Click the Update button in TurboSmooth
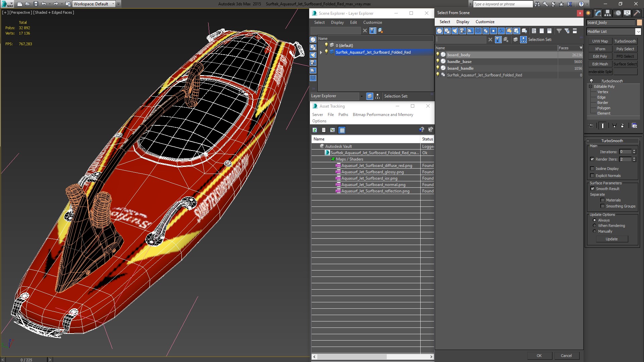Image resolution: width=644 pixels, height=362 pixels. click(x=612, y=239)
